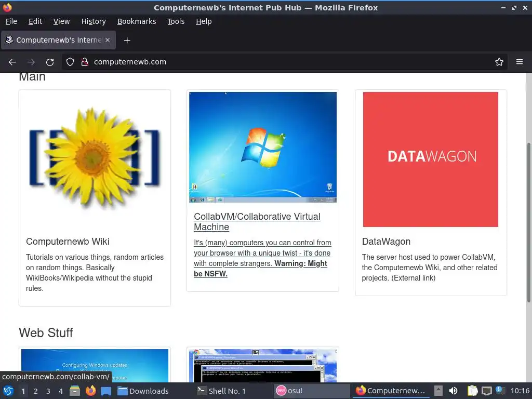532x399 pixels.
Task: Switch to workspace 1
Action: [23, 391]
